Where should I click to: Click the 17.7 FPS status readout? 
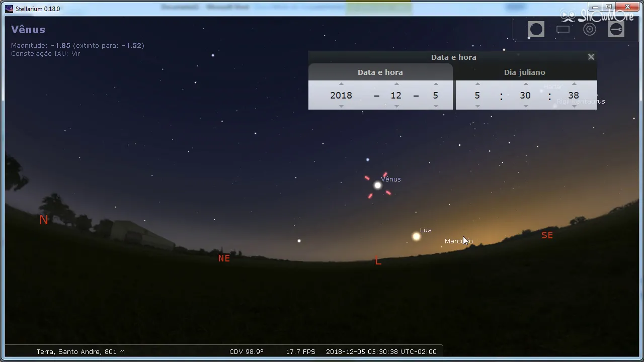coord(301,351)
